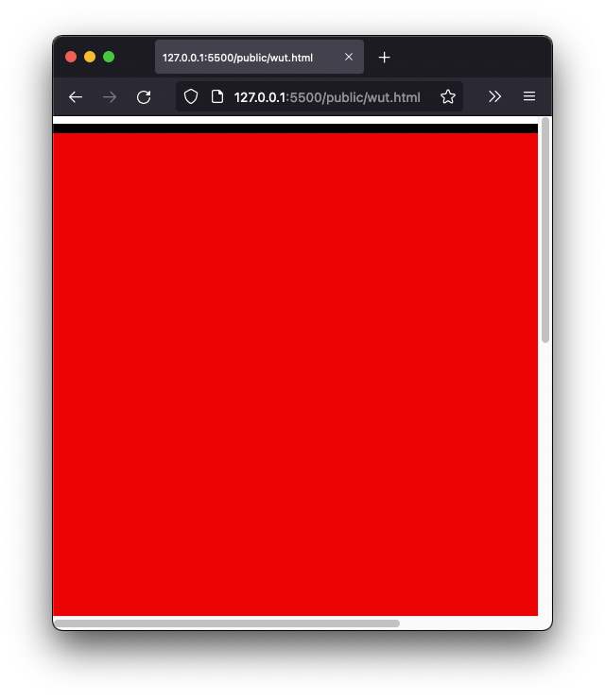The height and width of the screenshot is (700, 605).
Task: Click the vertical scrollbar thumb
Action: click(x=544, y=230)
